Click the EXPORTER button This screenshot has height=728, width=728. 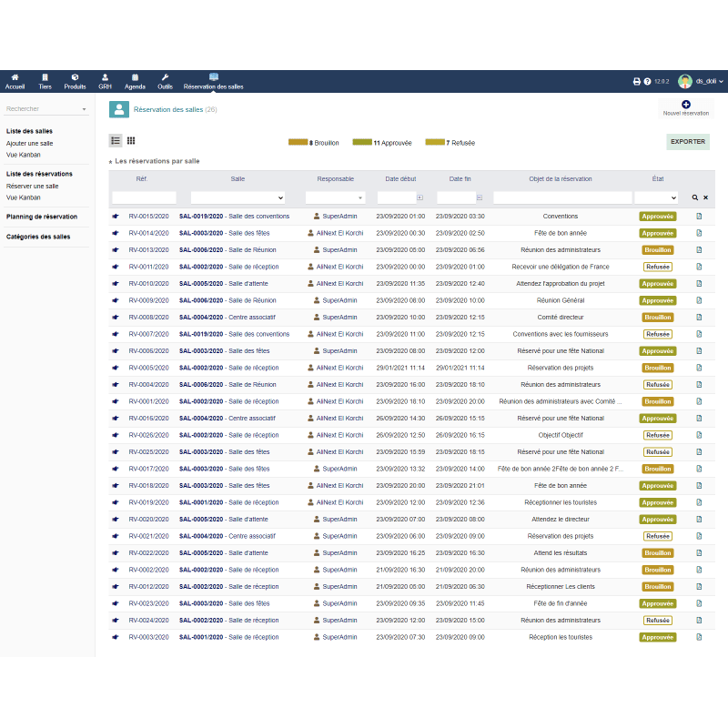[x=688, y=142]
